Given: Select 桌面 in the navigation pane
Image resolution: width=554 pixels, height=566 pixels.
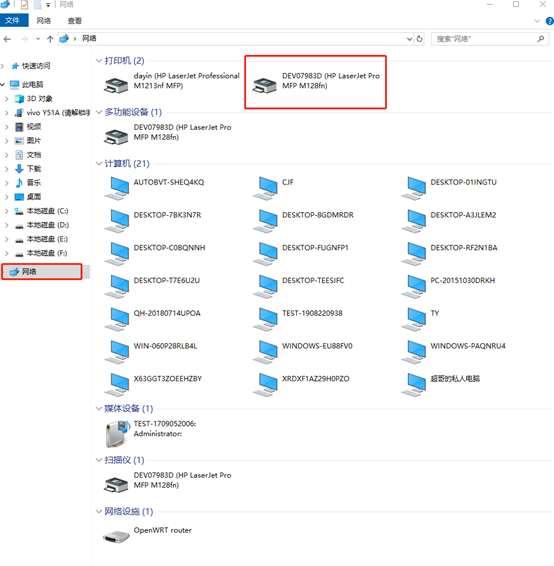Looking at the screenshot, I should [x=34, y=197].
